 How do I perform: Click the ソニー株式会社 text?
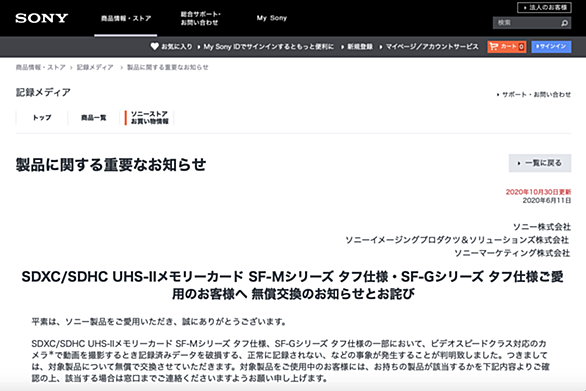pyautogui.click(x=542, y=227)
